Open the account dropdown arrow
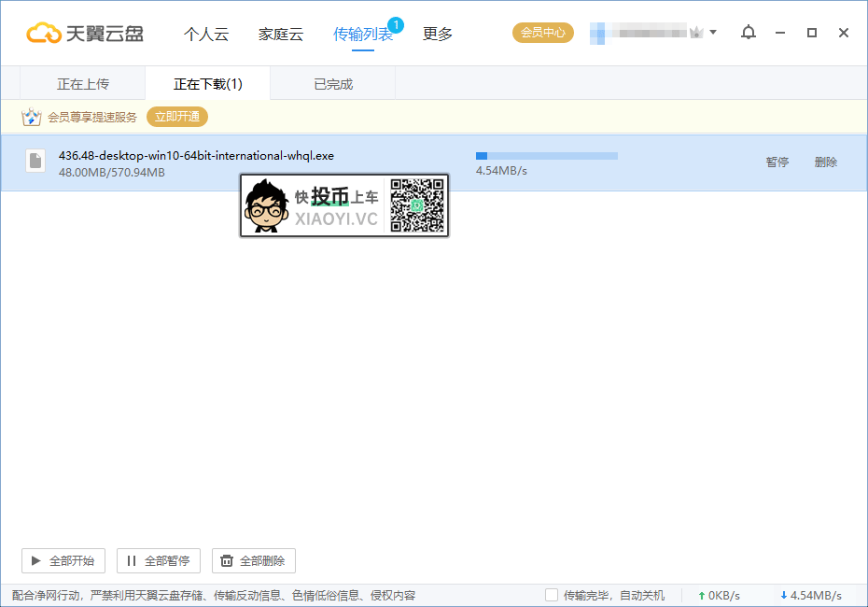 (x=712, y=32)
